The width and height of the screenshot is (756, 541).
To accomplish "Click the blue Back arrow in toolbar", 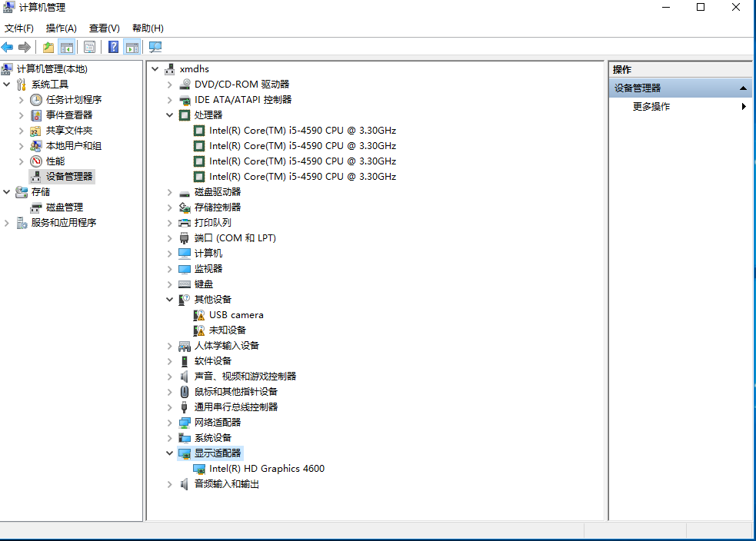I will [x=8, y=47].
